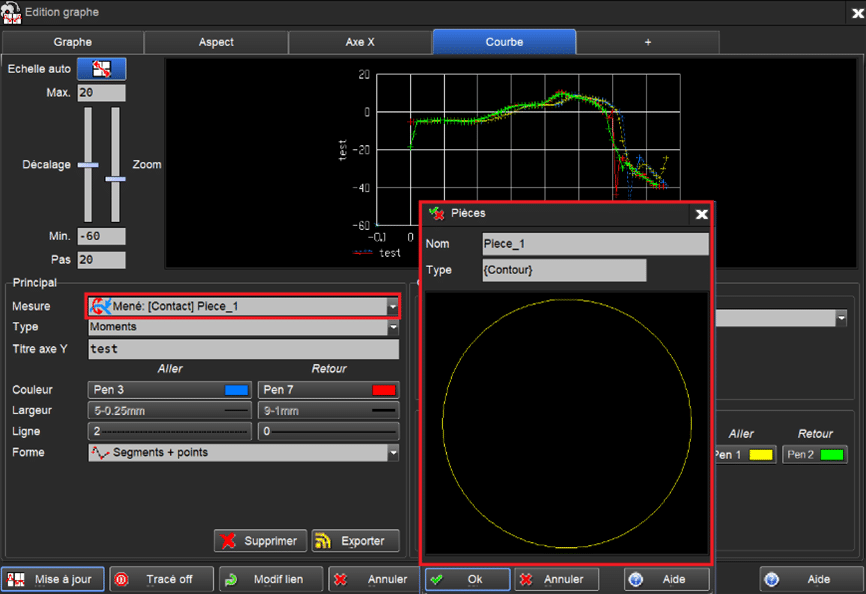Click the Mise à jour button
Image resolution: width=866 pixels, height=594 pixels.
pyautogui.click(x=53, y=579)
